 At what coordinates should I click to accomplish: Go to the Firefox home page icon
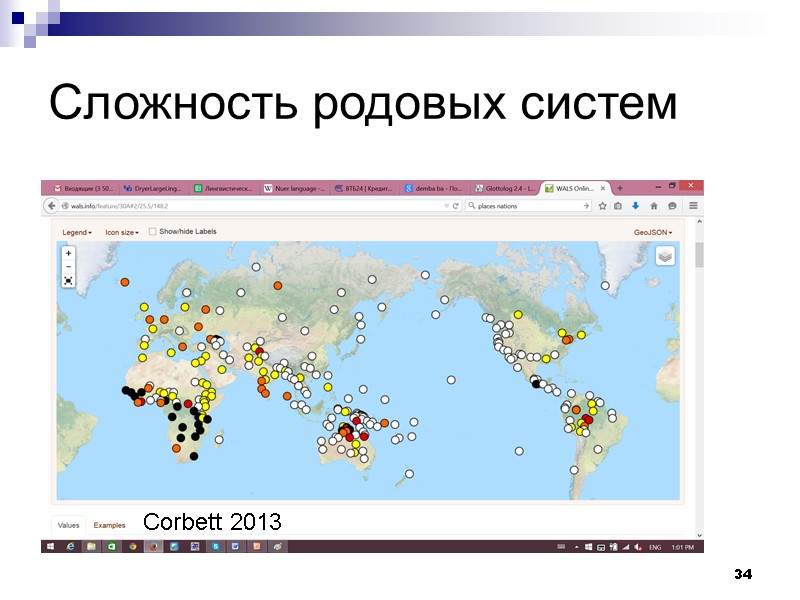coord(654,206)
